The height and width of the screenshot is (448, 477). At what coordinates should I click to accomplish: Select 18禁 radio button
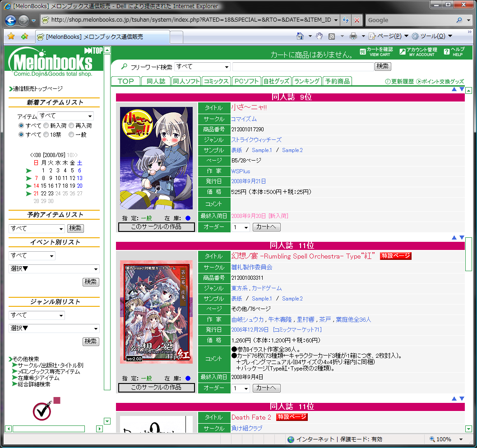[46, 134]
